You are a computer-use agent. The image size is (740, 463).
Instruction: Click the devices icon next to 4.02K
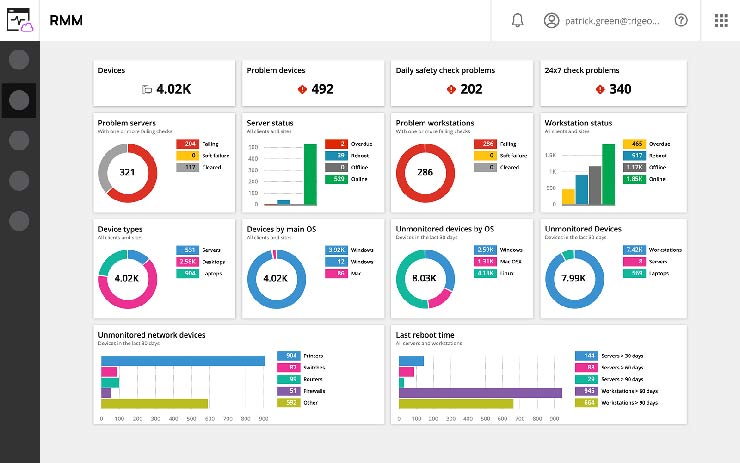[147, 89]
